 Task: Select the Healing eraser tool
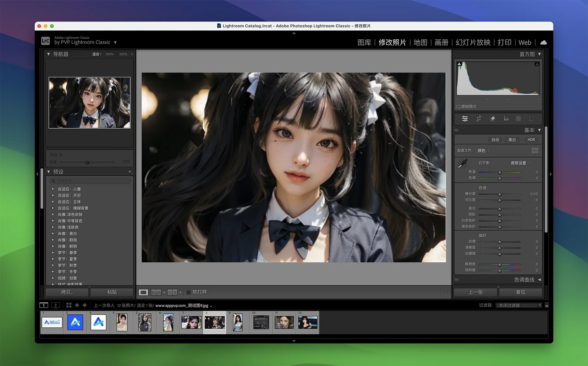coord(493,119)
